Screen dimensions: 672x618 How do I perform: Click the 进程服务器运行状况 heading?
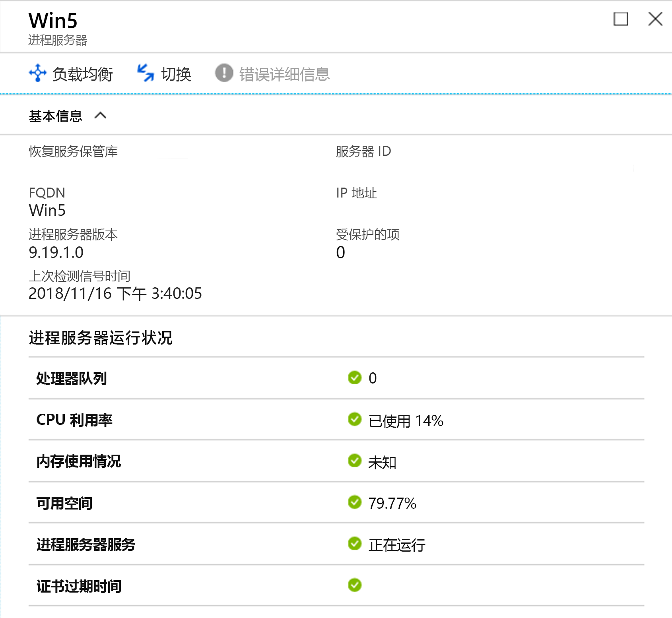[x=101, y=338]
